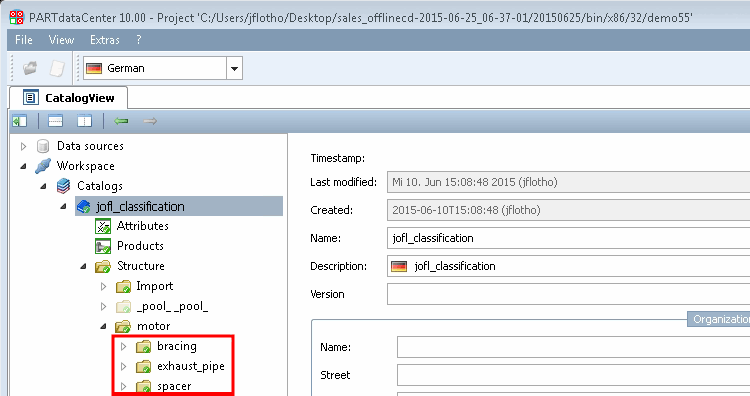Collapse the Structure folder

coord(83,266)
